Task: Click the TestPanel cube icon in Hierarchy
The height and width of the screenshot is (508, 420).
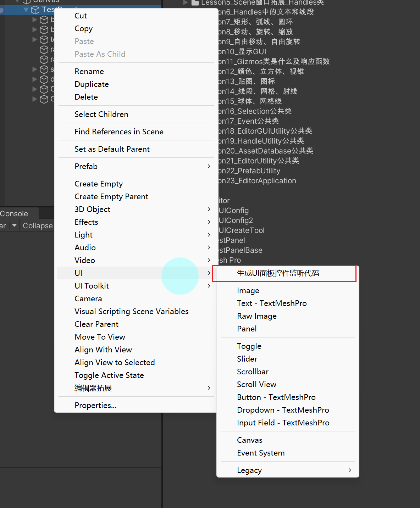Action: (35, 10)
